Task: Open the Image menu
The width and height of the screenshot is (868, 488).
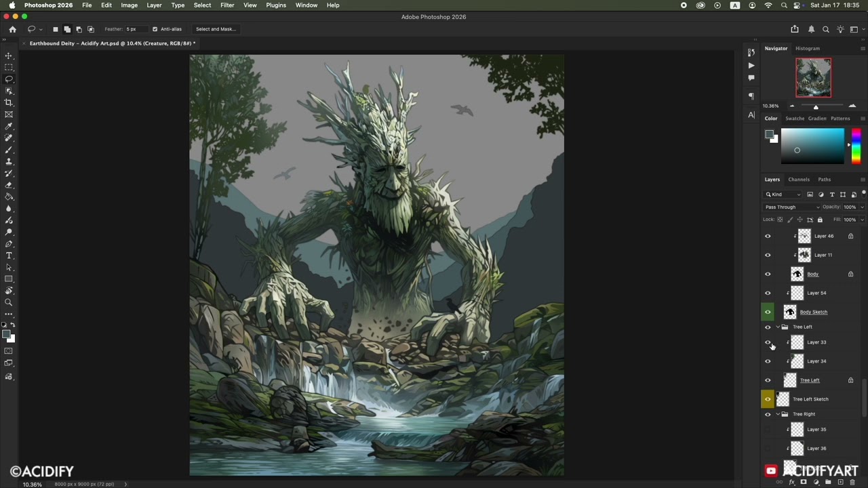Action: click(x=129, y=5)
